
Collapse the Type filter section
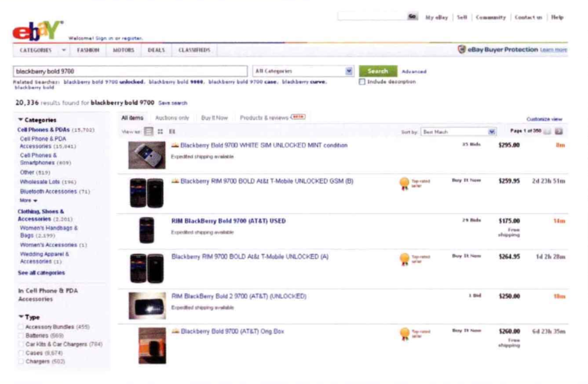[x=20, y=317]
